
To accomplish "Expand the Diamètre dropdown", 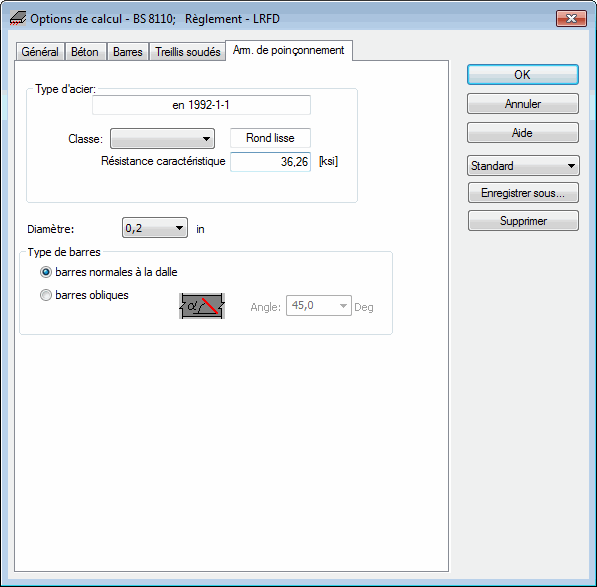I will point(155,228).
